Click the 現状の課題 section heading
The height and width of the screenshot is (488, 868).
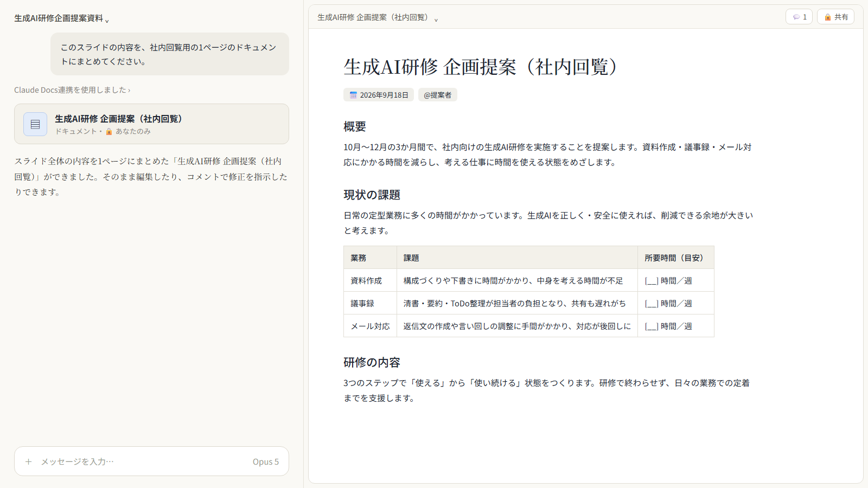[372, 195]
